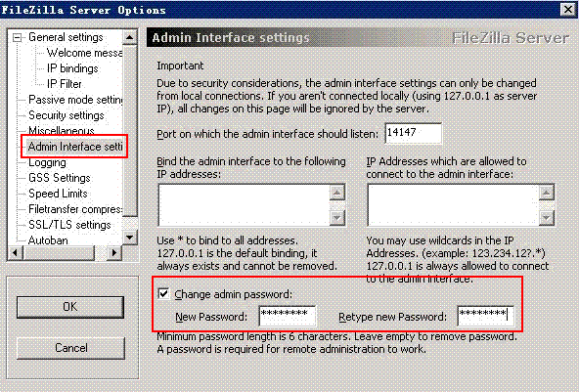Collapse the General settings tree node
The width and height of the screenshot is (579, 392).
[x=17, y=38]
